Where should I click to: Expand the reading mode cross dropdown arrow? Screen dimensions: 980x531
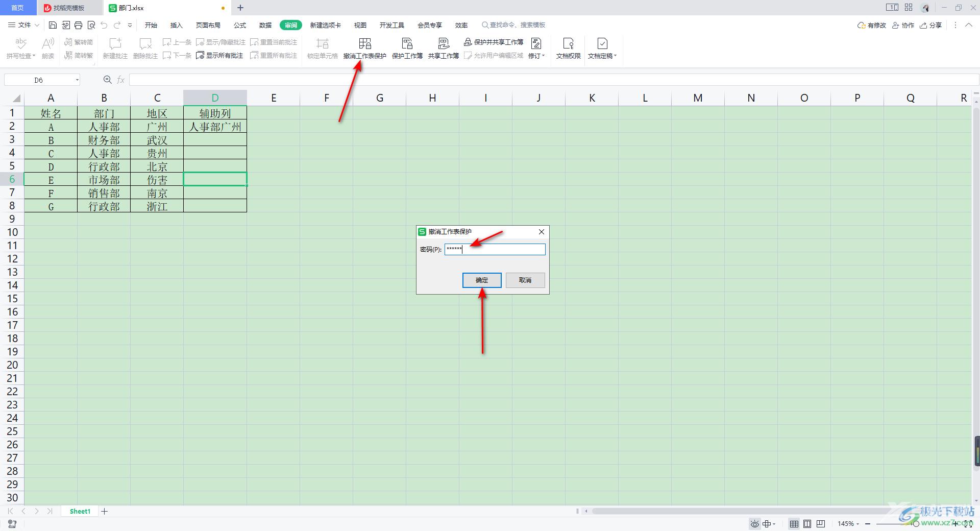774,524
